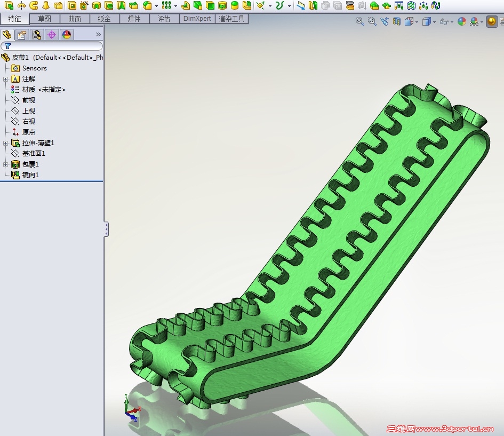Open the DisplayManager tab
Image resolution: width=504 pixels, height=436 pixels.
point(67,34)
